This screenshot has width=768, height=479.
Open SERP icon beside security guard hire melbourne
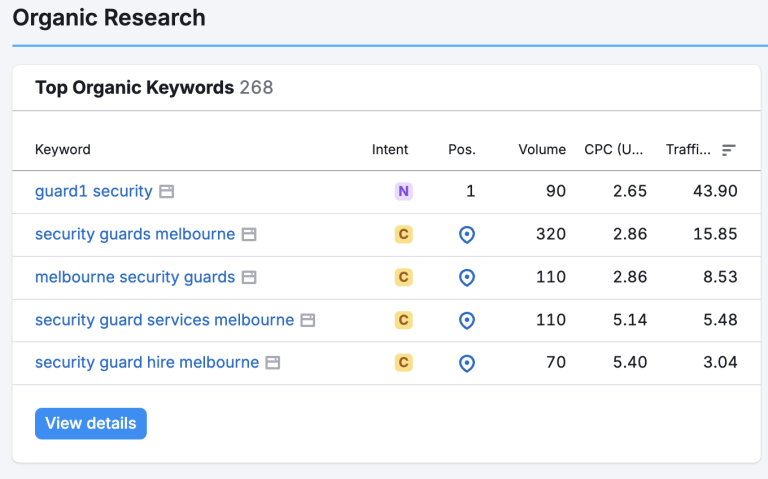coord(273,363)
